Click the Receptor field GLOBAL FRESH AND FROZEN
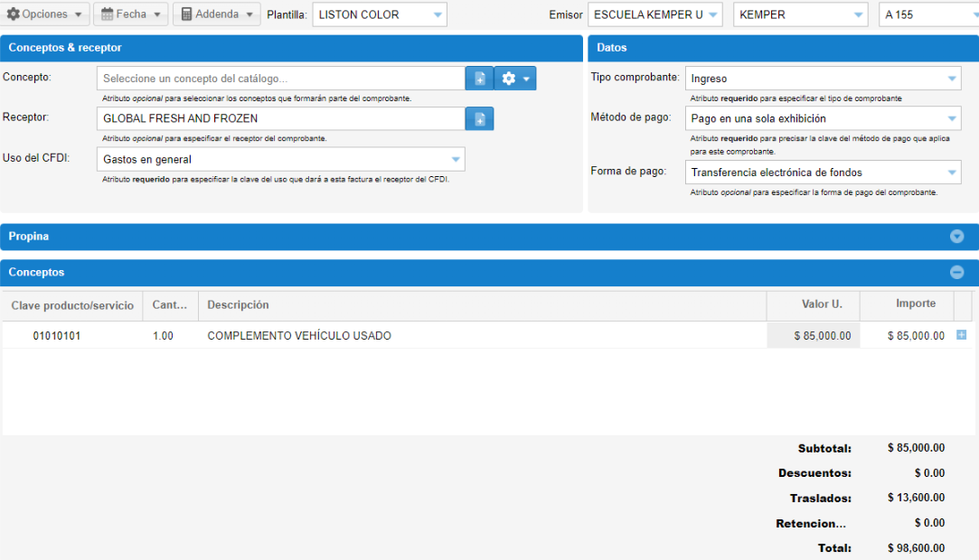This screenshot has width=979, height=560. click(x=280, y=118)
